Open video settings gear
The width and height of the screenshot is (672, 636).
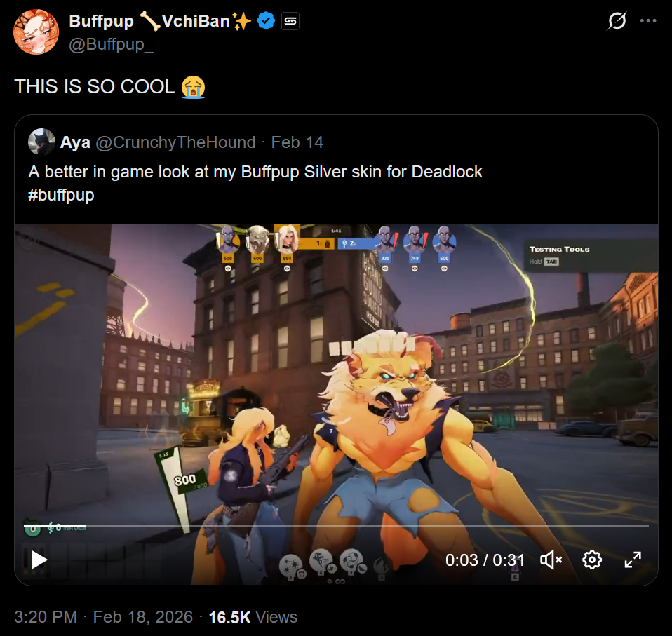pos(592,560)
